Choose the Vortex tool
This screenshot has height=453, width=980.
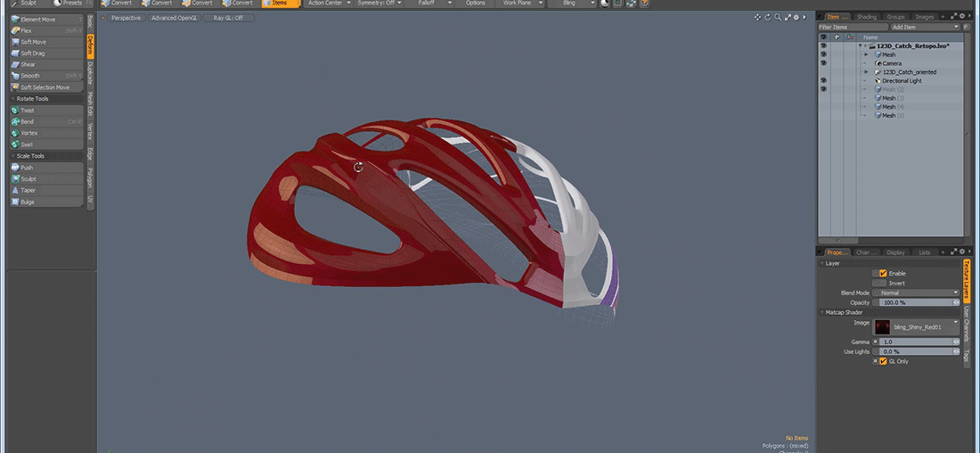pyautogui.click(x=29, y=133)
